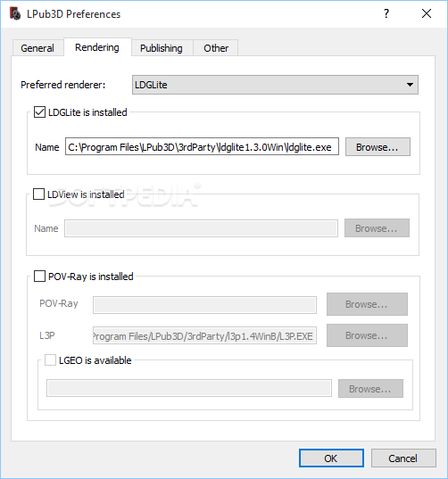Open the Preferred renderer dropdown
This screenshot has width=448, height=479.
[x=275, y=85]
